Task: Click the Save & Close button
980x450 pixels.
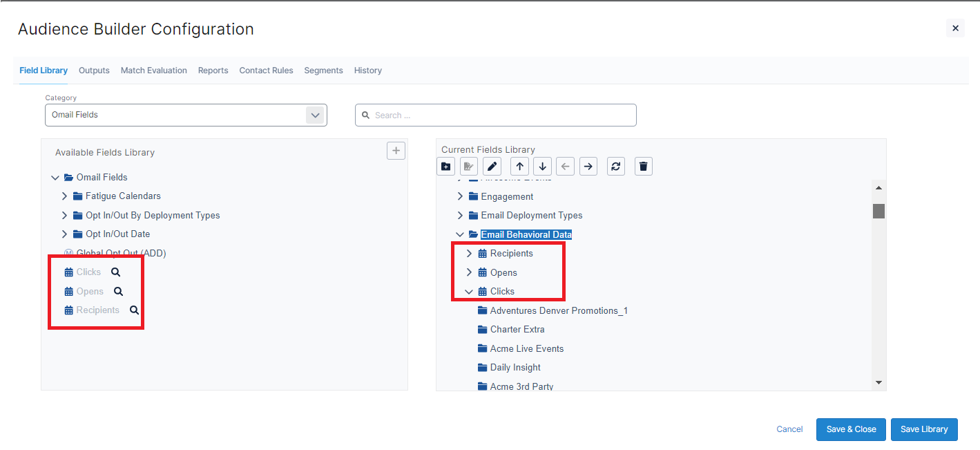Action: point(851,429)
